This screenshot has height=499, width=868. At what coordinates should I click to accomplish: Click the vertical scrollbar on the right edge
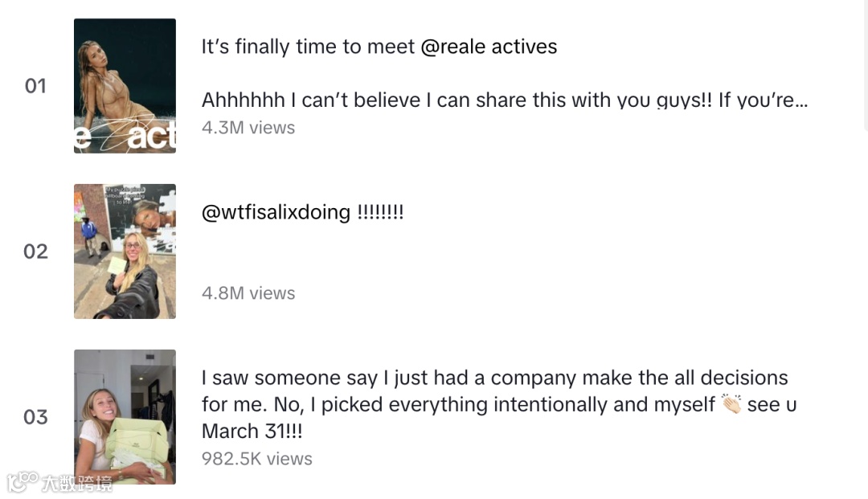tap(865, 64)
